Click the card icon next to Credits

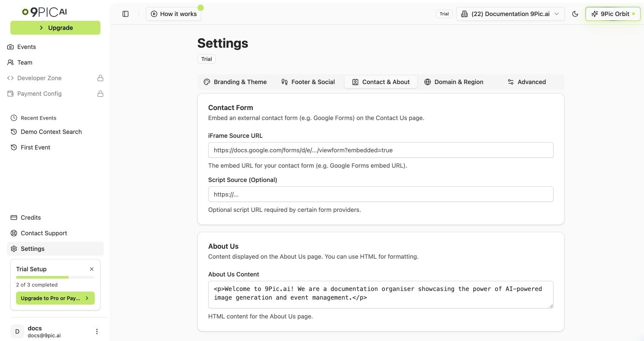(14, 218)
